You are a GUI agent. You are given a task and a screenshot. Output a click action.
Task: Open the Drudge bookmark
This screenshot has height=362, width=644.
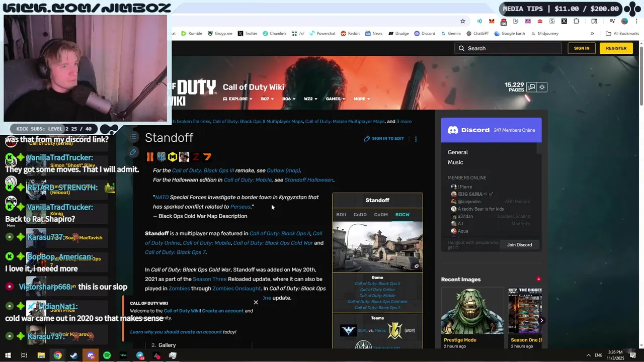pos(398,34)
